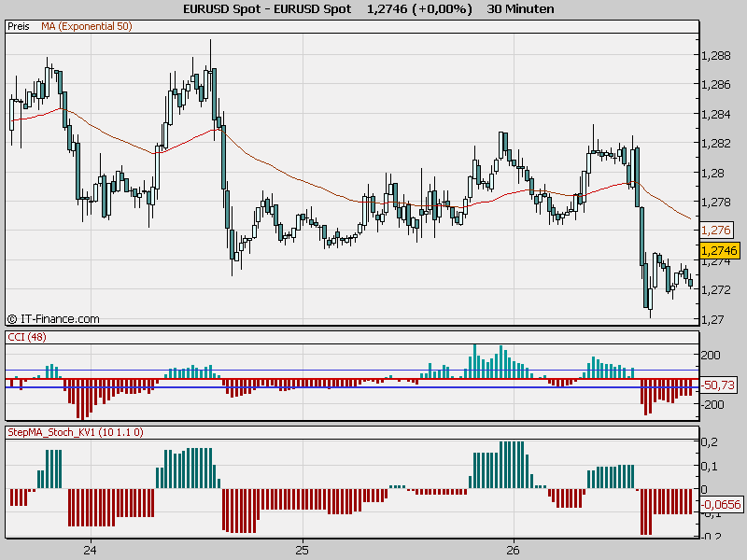Click the Preis label in the chart header
This screenshot has width=747, height=560.
18,27
